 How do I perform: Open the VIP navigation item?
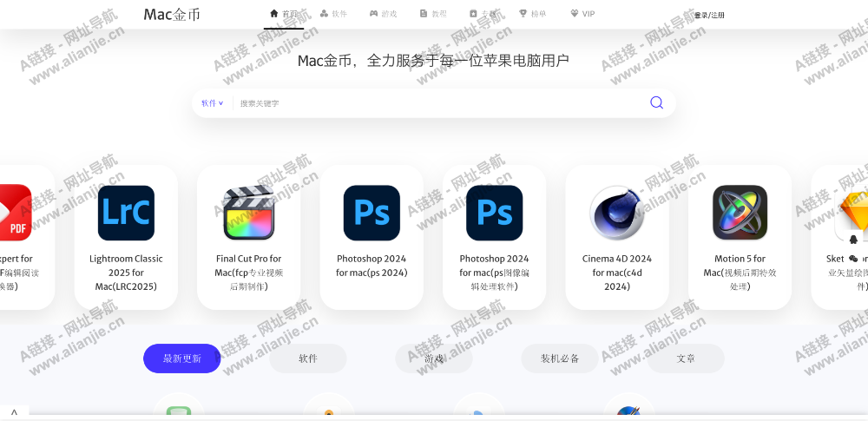582,14
